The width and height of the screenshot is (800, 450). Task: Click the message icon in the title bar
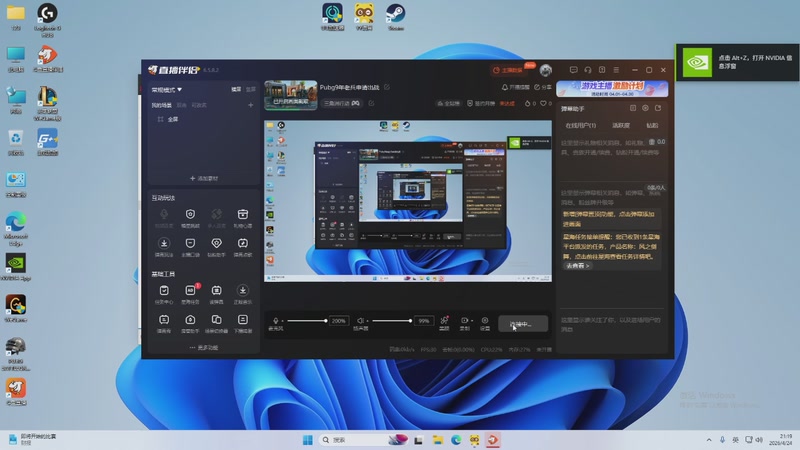[573, 70]
